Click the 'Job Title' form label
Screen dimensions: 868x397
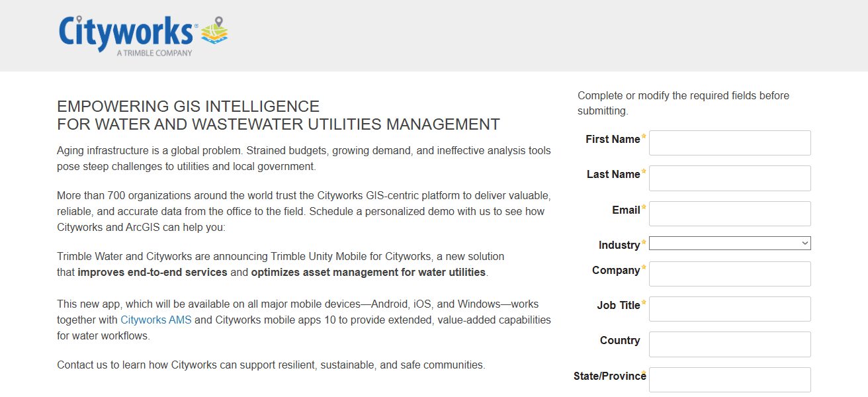[619, 306]
